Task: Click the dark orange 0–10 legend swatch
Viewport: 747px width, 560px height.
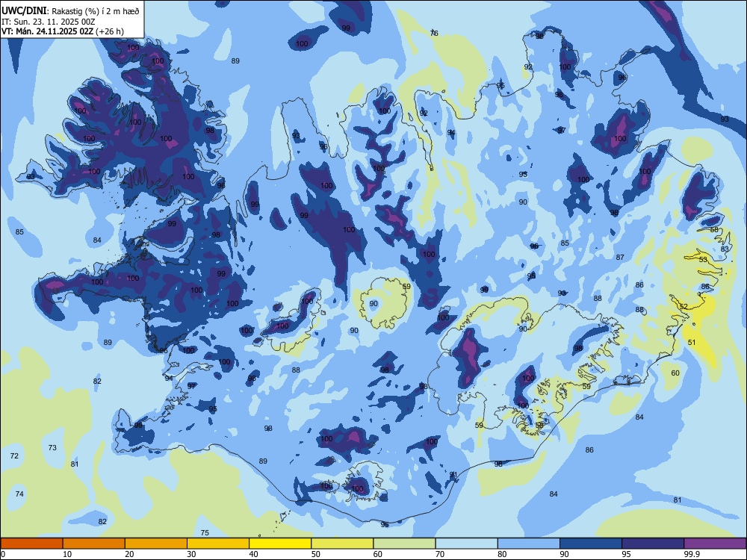Action: (x=31, y=544)
